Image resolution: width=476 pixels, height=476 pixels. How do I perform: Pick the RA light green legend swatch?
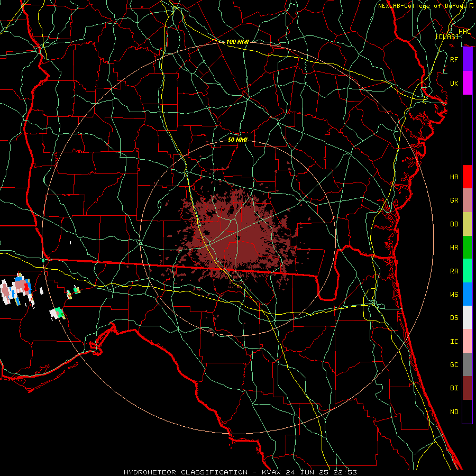(467, 271)
